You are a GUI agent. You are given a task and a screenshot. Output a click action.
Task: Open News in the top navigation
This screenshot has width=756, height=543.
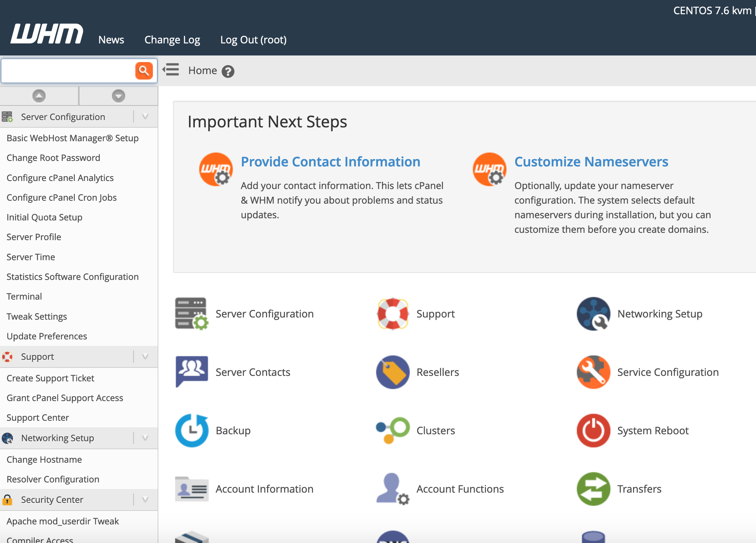pyautogui.click(x=111, y=39)
